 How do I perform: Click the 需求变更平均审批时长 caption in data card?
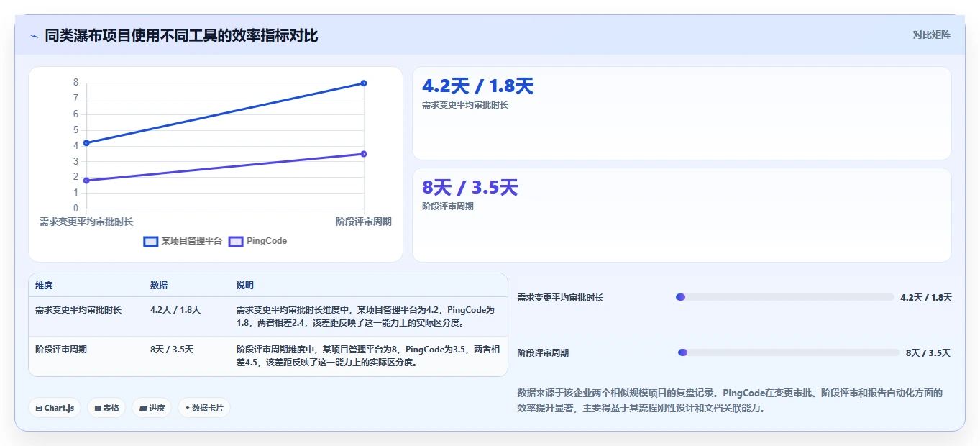(x=465, y=105)
